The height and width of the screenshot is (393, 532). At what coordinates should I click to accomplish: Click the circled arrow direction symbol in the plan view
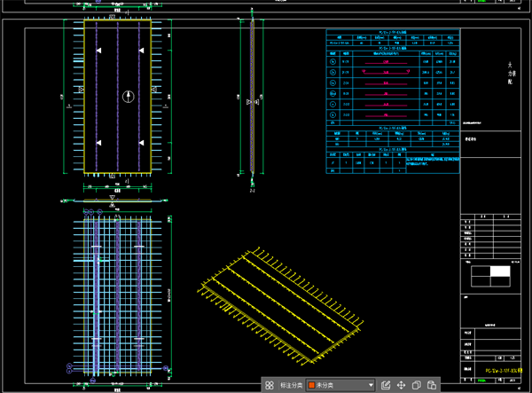point(129,97)
